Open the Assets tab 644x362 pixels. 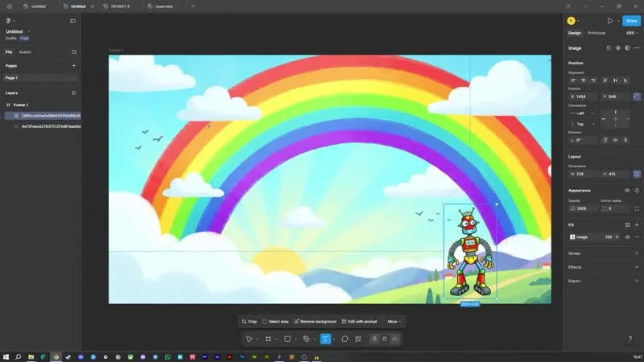coord(25,52)
